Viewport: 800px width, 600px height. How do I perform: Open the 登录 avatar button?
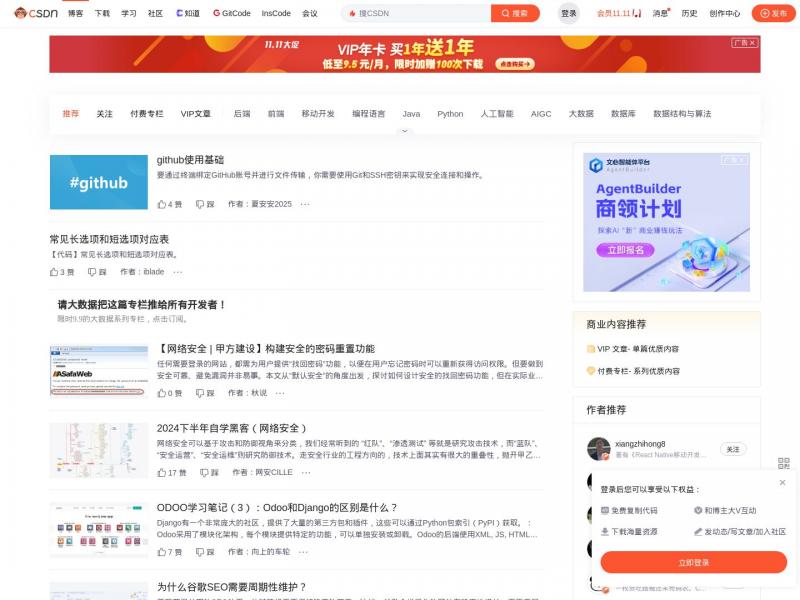(568, 13)
